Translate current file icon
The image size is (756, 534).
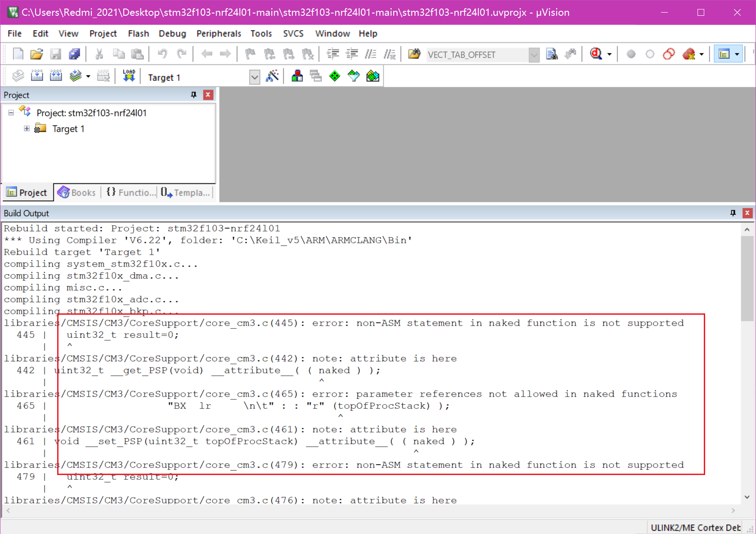pyautogui.click(x=18, y=76)
